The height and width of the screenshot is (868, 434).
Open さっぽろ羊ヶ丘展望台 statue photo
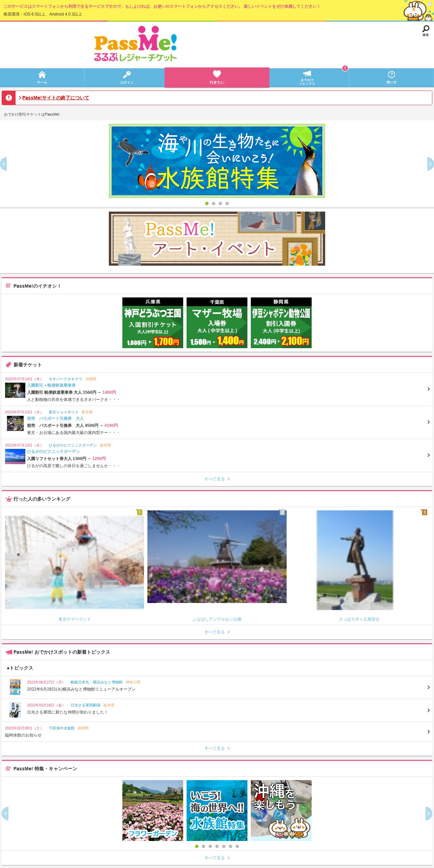pos(355,560)
